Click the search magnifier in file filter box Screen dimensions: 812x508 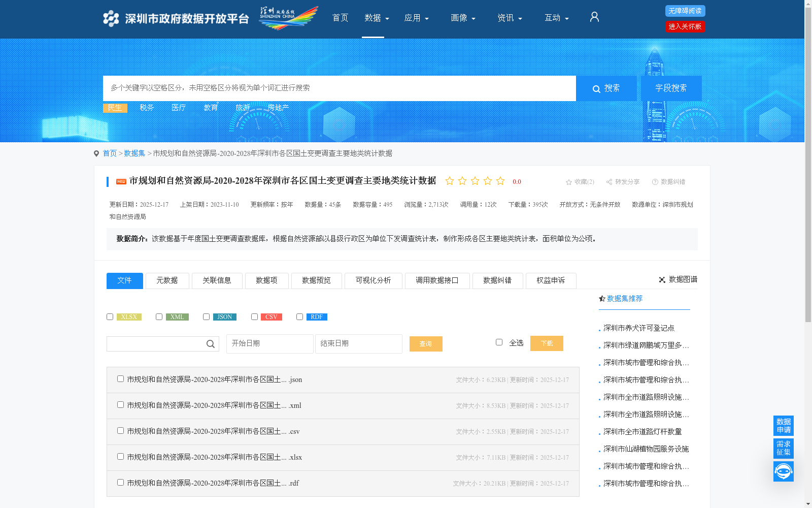pos(210,344)
